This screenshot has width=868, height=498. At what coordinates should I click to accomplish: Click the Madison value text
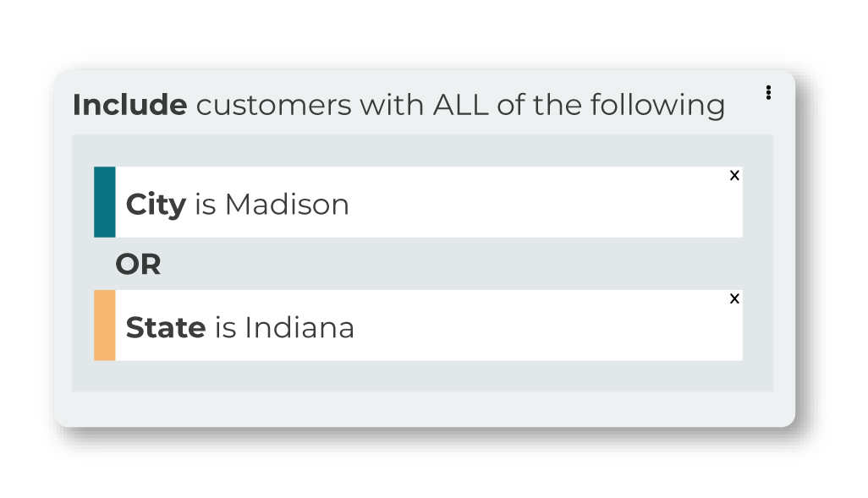pos(288,204)
